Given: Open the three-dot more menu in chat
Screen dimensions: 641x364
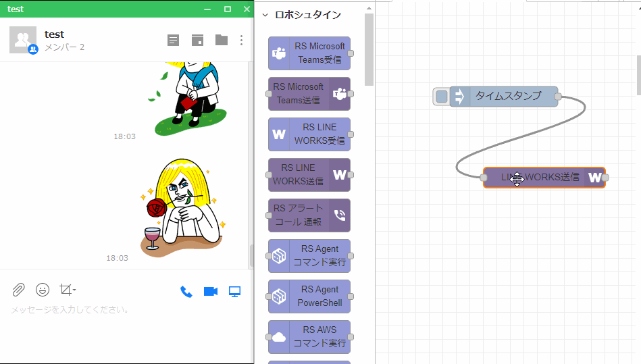Looking at the screenshot, I should tap(242, 40).
